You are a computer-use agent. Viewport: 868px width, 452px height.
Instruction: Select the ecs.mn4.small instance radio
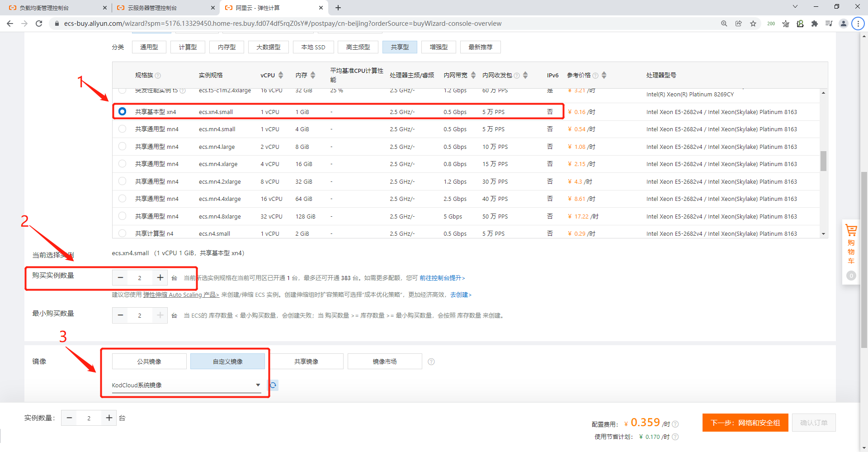pos(122,129)
